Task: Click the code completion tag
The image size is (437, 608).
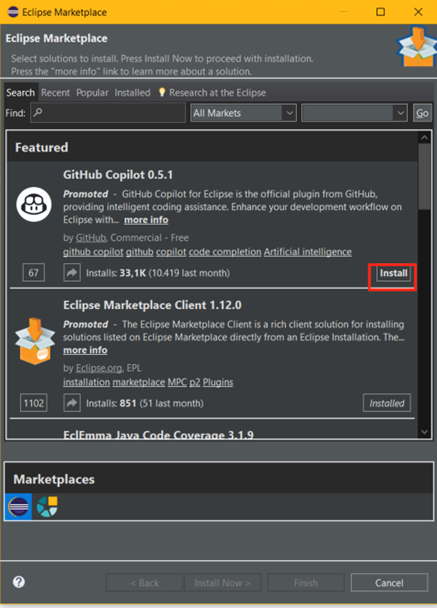Action: [225, 252]
